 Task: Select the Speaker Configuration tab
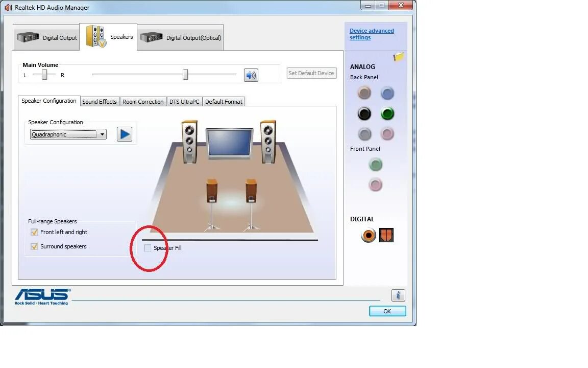[x=49, y=101]
